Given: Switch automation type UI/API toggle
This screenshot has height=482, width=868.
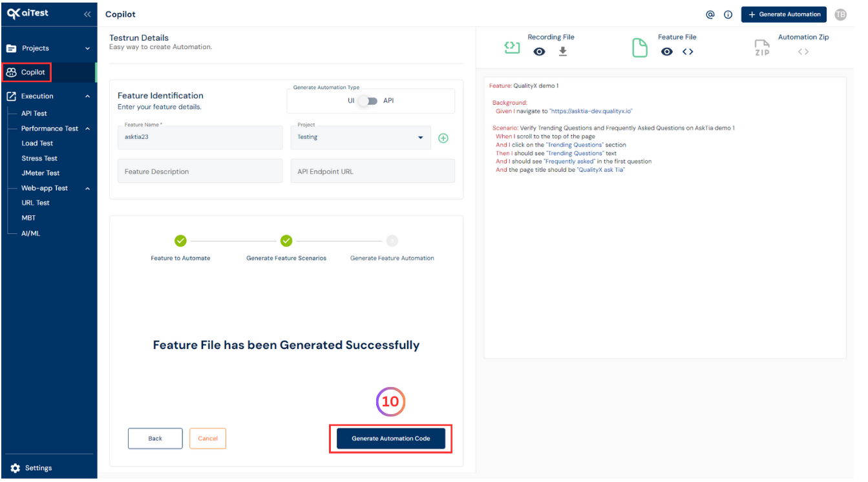Looking at the screenshot, I should click(x=368, y=101).
